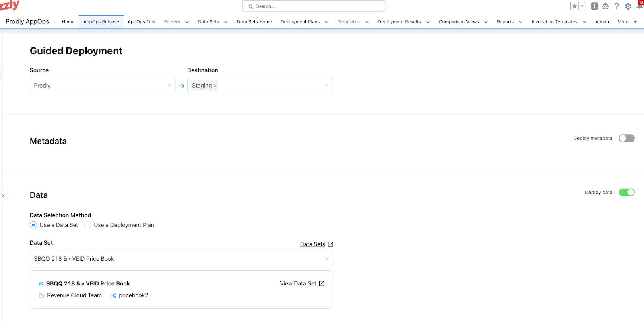Screen dimensions: 644x322
Task: Follow the View Data Set link
Action: pyautogui.click(x=298, y=283)
